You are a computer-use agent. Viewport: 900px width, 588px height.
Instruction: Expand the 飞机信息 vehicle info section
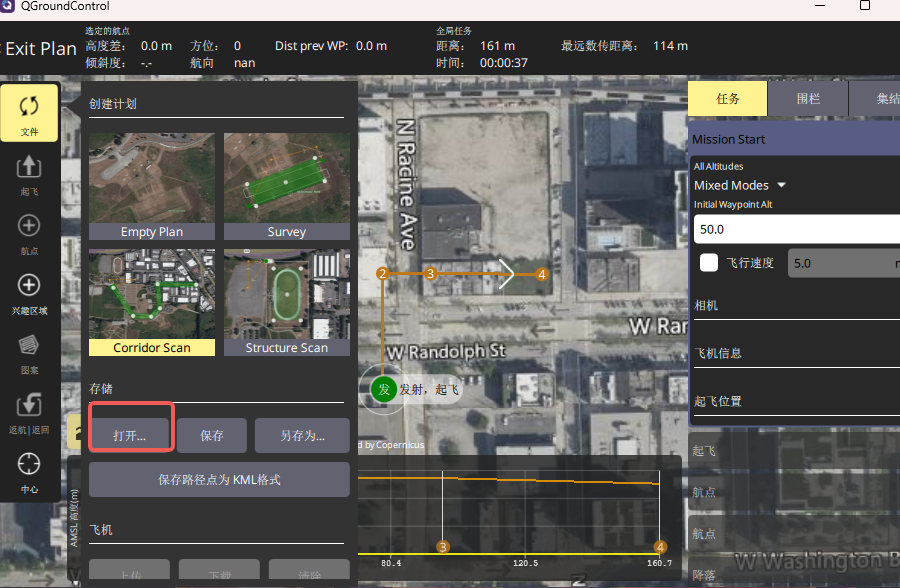(x=797, y=353)
